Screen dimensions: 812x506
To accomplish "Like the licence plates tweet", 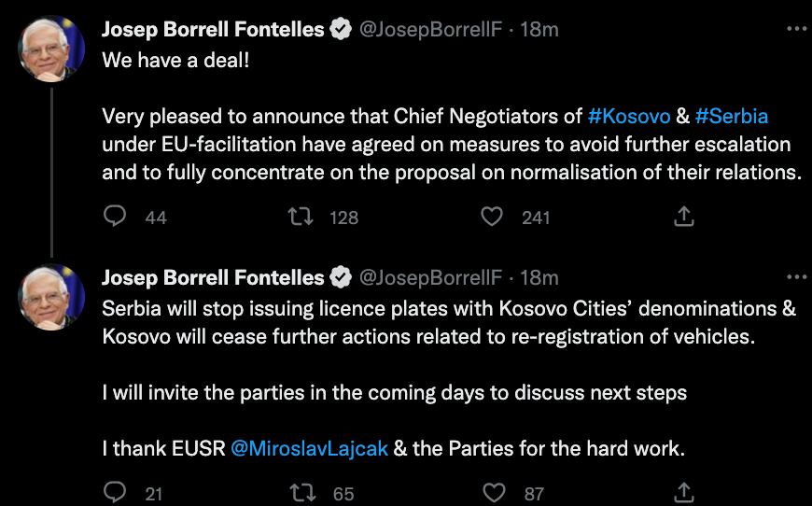I will [497, 493].
